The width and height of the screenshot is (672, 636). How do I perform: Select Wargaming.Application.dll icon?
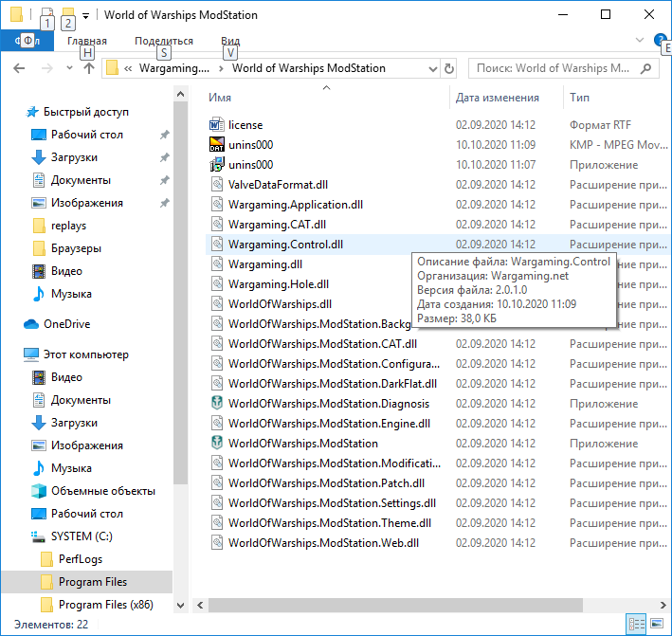[217, 205]
